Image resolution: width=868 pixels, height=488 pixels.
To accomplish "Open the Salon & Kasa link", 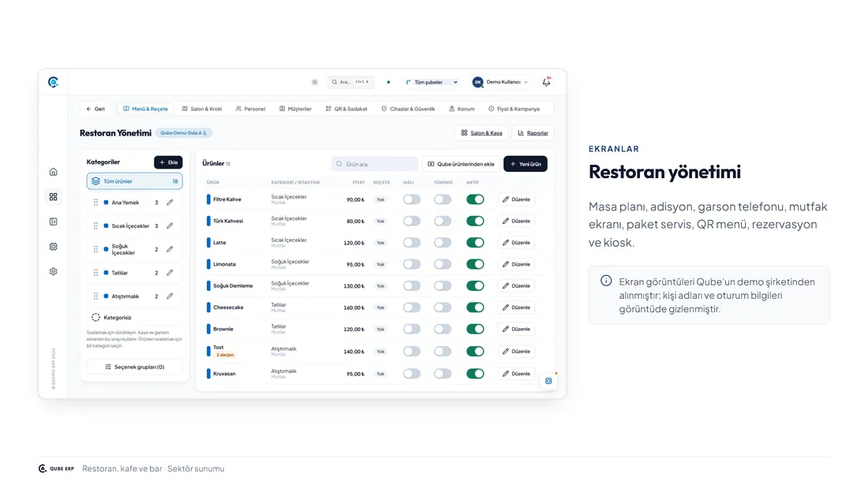I will (x=481, y=133).
